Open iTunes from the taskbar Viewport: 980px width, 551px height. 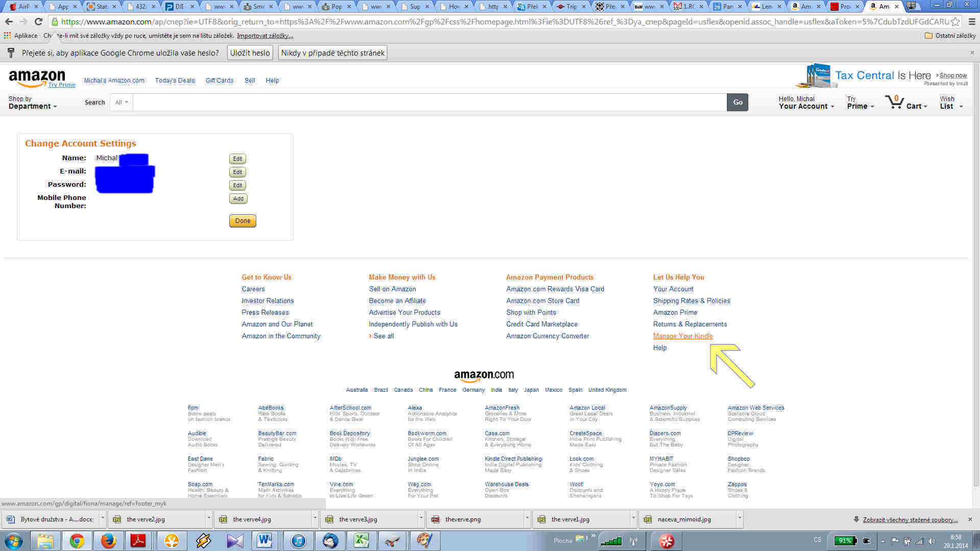tap(299, 541)
